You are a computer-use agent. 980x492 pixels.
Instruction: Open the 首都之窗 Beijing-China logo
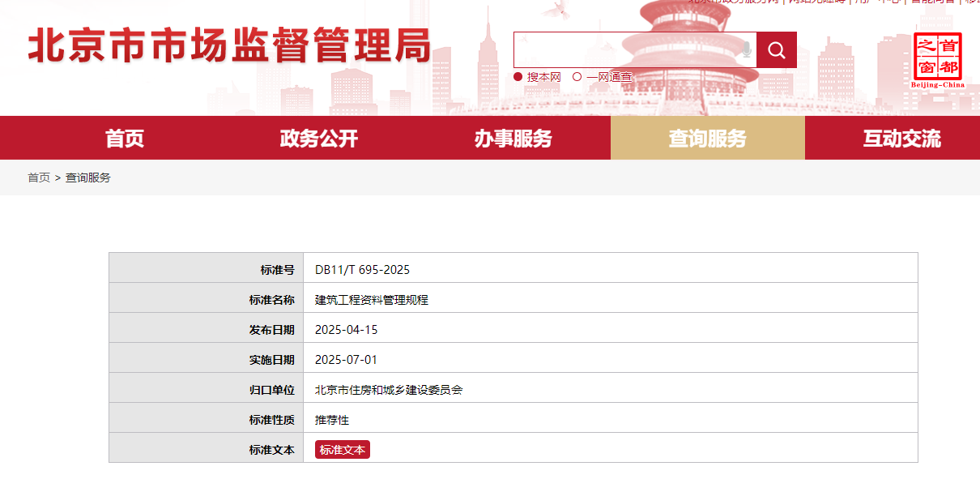938,61
